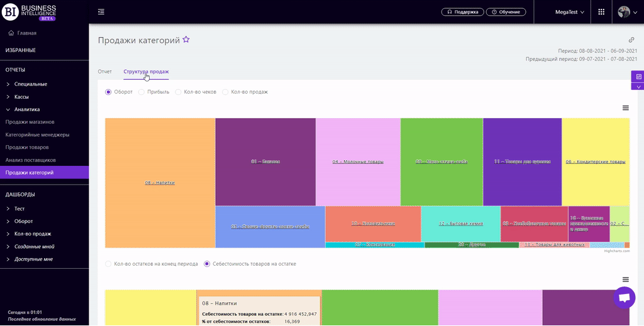Click the orange 08 – Напитки treemap block
The height and width of the screenshot is (326, 644).
pyautogui.click(x=160, y=182)
